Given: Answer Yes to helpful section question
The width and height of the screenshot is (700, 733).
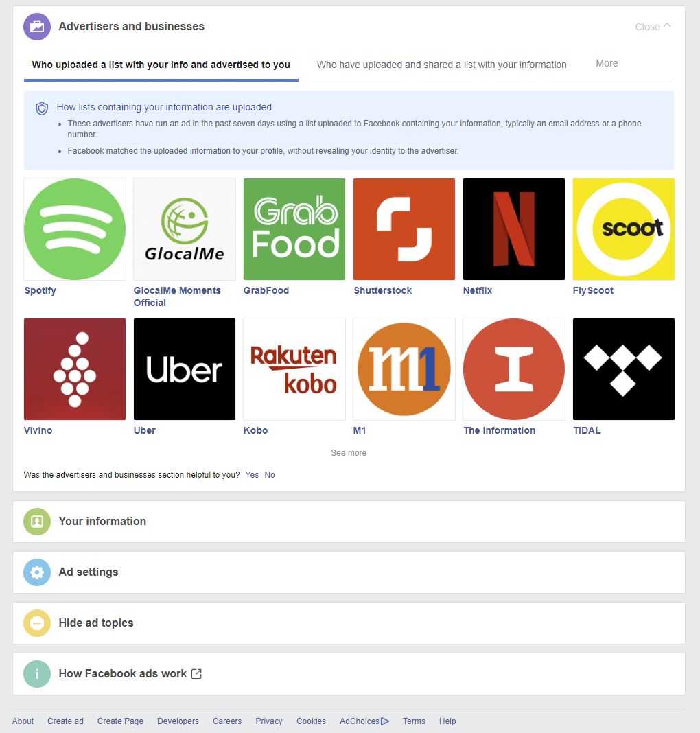Looking at the screenshot, I should 252,474.
